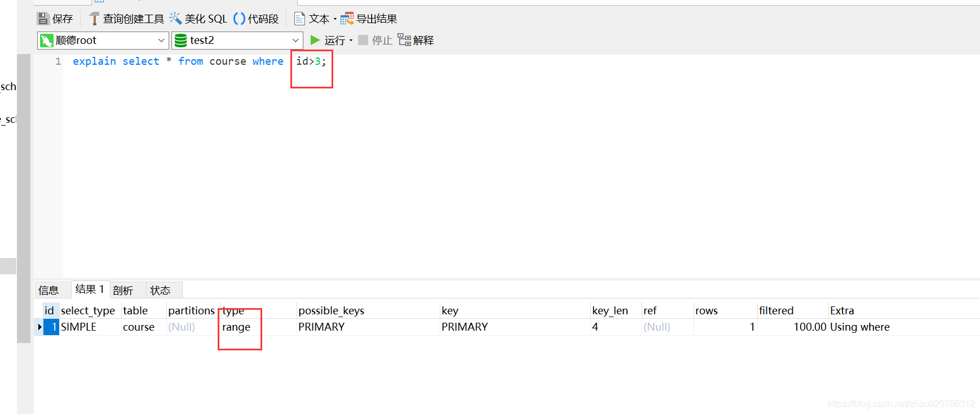Click the 导出结果 label

377,19
